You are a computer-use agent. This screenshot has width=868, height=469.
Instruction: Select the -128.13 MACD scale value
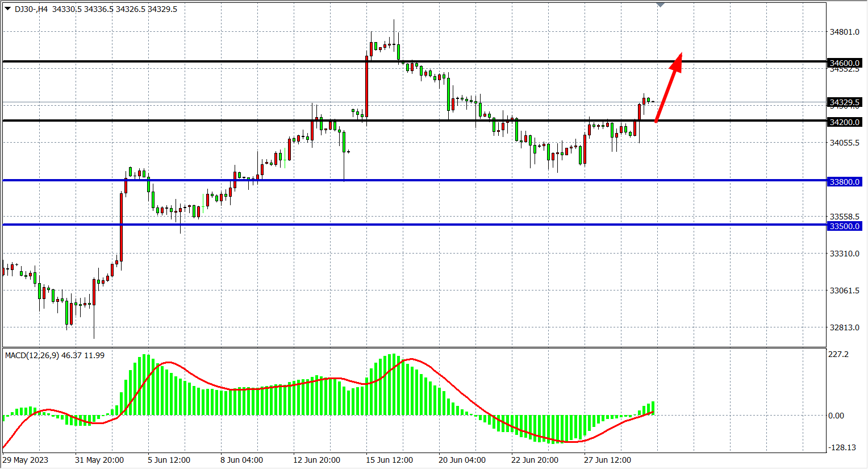(x=842, y=447)
